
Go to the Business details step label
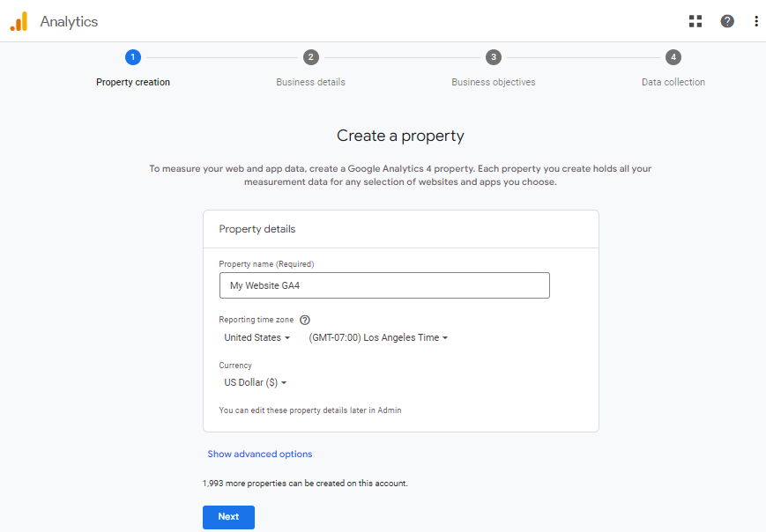point(310,82)
